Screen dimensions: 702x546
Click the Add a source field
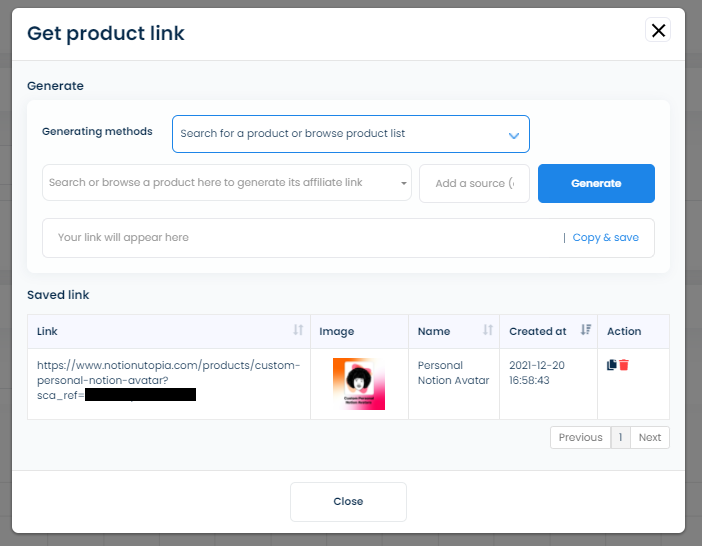point(474,183)
